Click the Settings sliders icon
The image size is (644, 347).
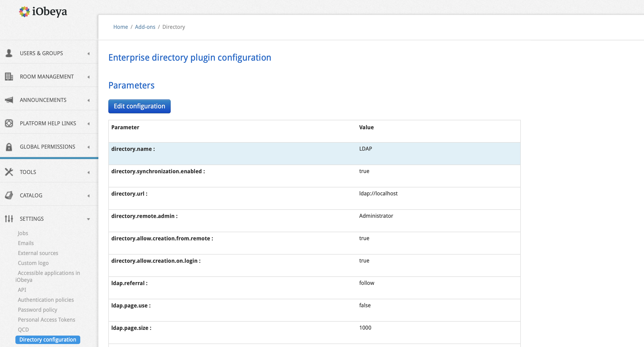click(9, 219)
